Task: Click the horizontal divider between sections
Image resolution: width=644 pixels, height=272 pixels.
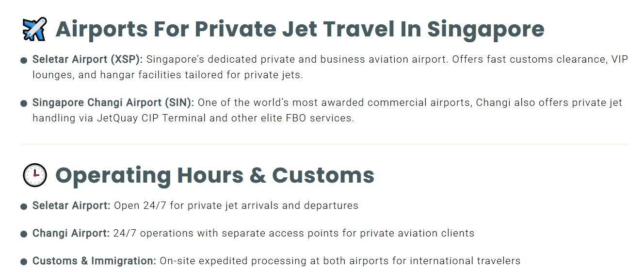Action: 324,144
